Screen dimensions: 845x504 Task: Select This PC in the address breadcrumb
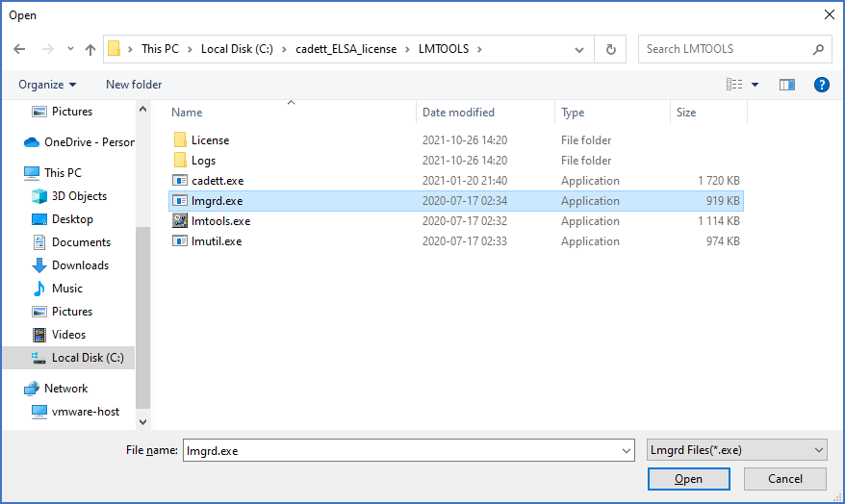(160, 49)
